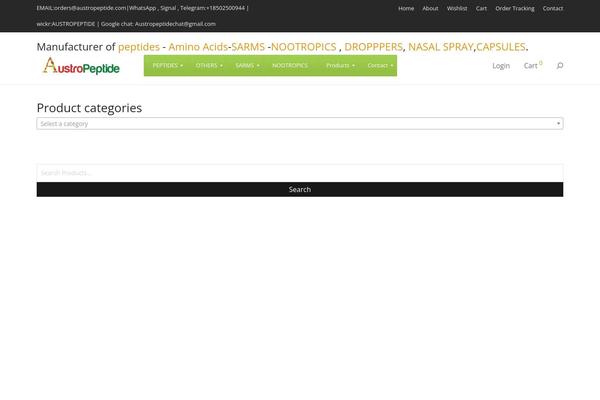The image size is (600, 400).
Task: Open the Select a category dropdown
Action: point(300,124)
